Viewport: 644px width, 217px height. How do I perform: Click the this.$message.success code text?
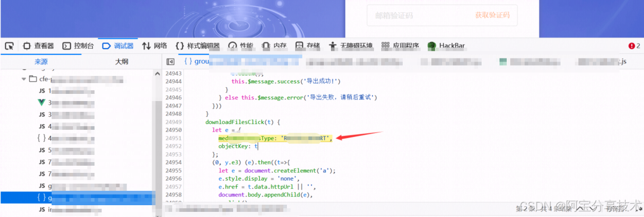tap(286, 81)
